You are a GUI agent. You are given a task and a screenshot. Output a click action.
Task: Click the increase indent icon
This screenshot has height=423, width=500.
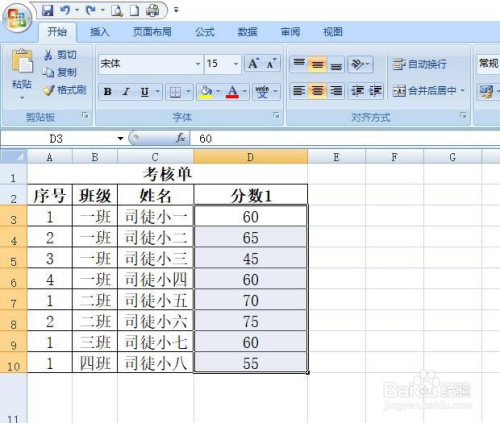375,91
